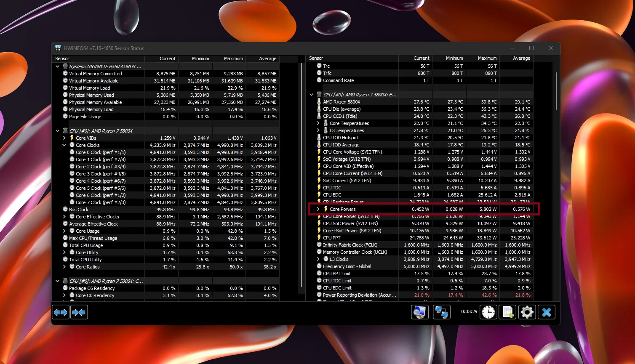Click the round icon beside Page File Usage

click(x=65, y=116)
